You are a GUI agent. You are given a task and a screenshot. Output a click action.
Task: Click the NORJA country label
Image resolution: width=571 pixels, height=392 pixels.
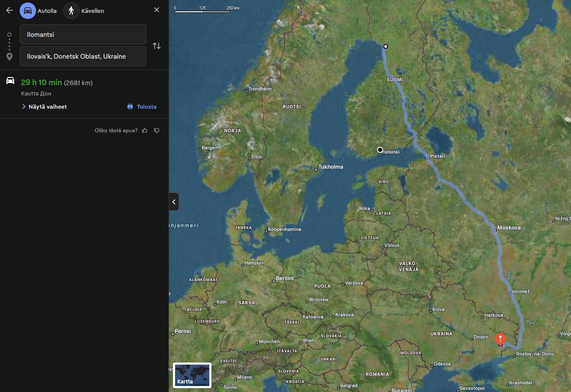click(232, 131)
